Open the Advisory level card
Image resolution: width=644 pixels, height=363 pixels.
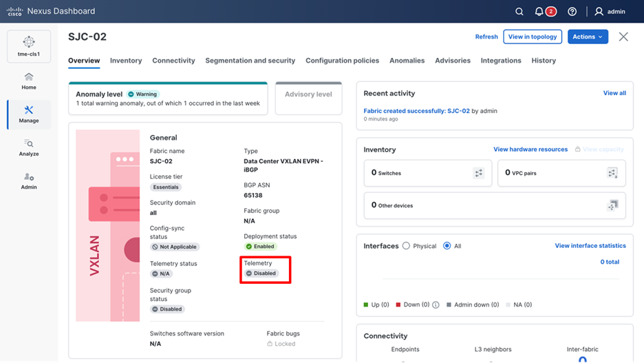pos(308,98)
